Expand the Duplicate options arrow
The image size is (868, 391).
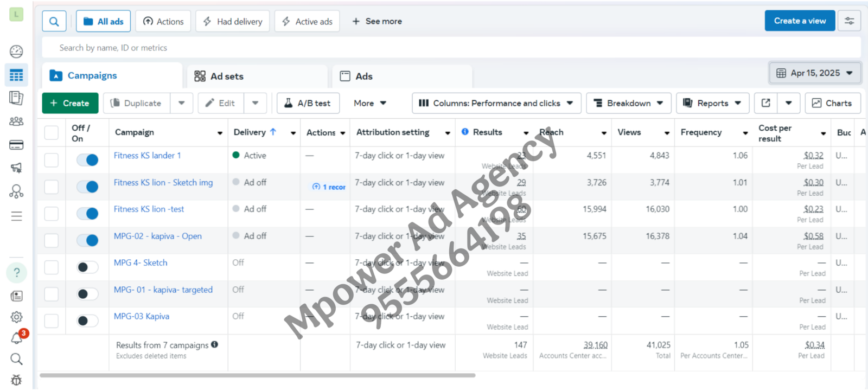(182, 103)
